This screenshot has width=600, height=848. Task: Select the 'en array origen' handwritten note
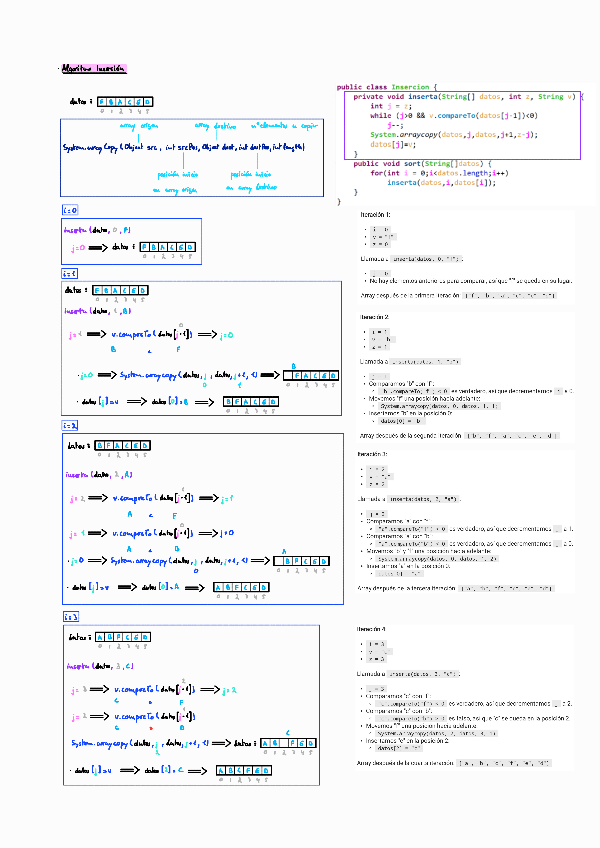click(x=174, y=190)
